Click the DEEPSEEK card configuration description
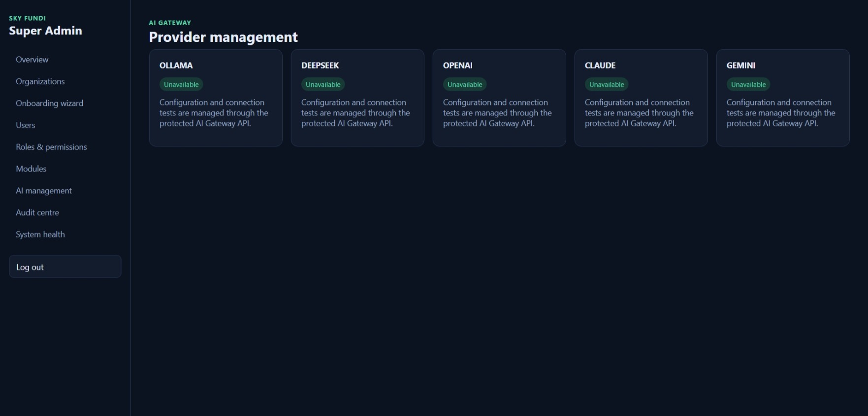This screenshot has height=416, width=868. 356,113
